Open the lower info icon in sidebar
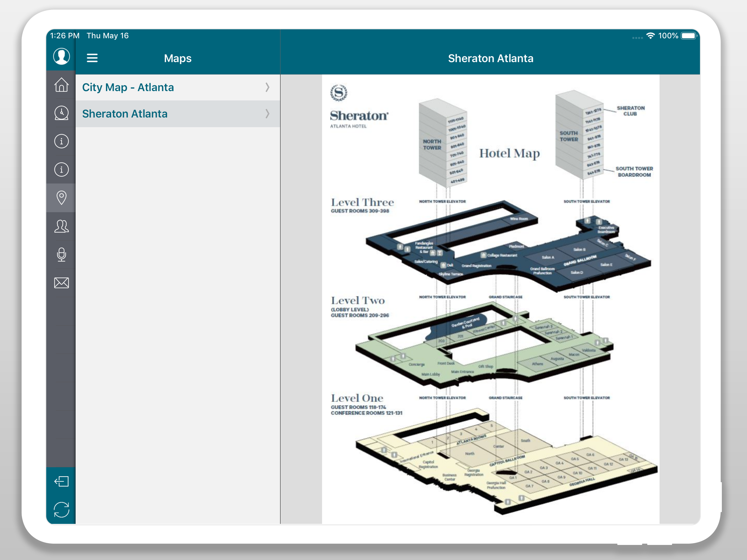The height and width of the screenshot is (560, 747). click(x=62, y=170)
